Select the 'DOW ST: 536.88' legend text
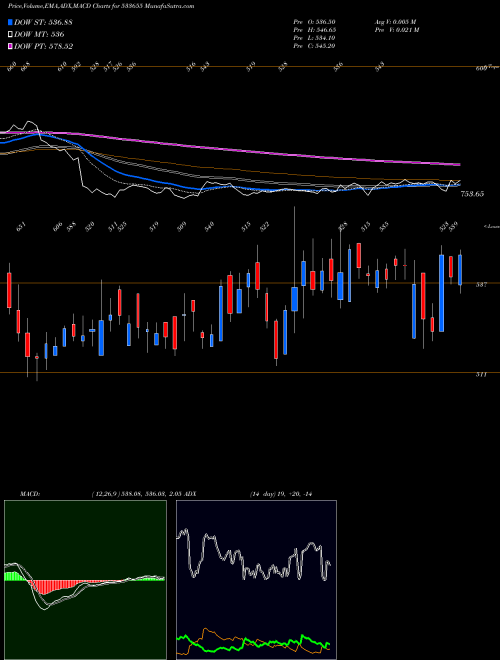Screen dimensions: 500x660 (43, 22)
